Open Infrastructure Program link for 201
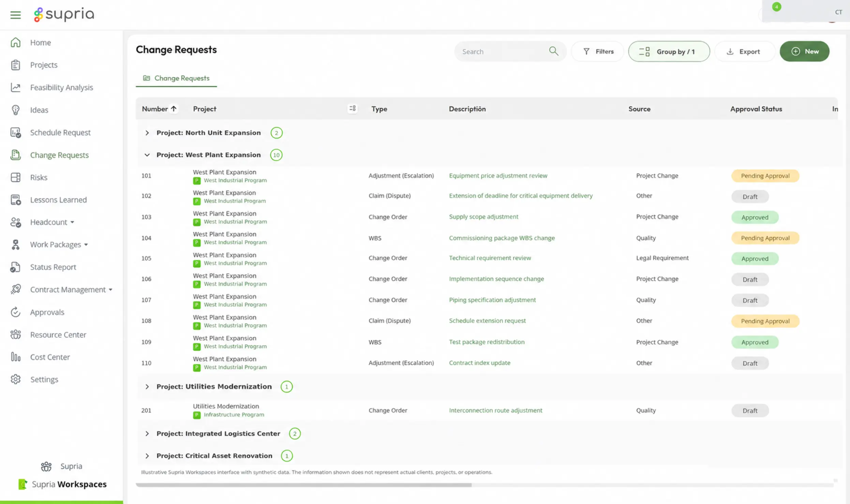This screenshot has width=850, height=504. tap(234, 414)
